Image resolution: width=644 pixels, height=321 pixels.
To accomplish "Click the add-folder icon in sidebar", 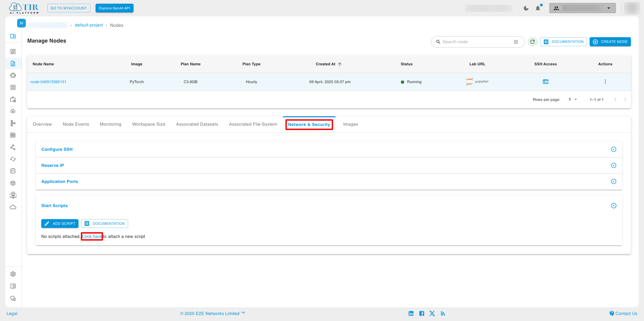I will (13, 36).
